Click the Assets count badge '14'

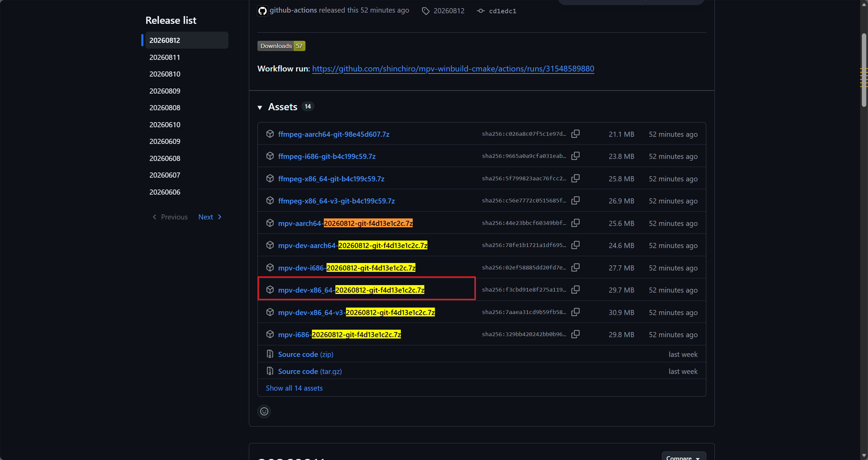(x=308, y=106)
